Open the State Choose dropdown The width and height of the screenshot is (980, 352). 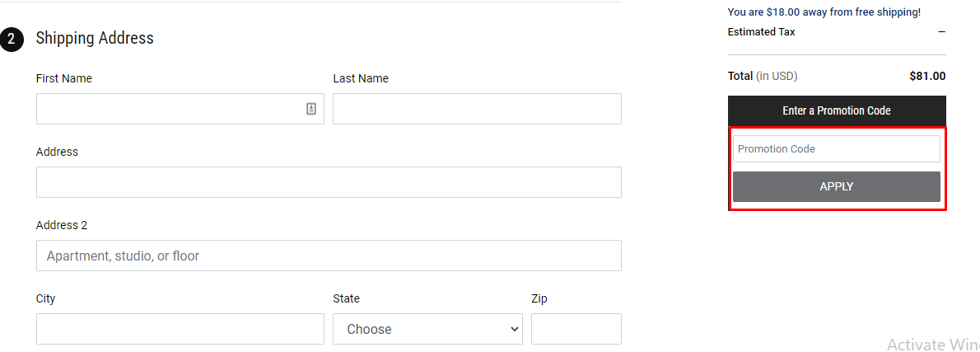click(x=427, y=329)
